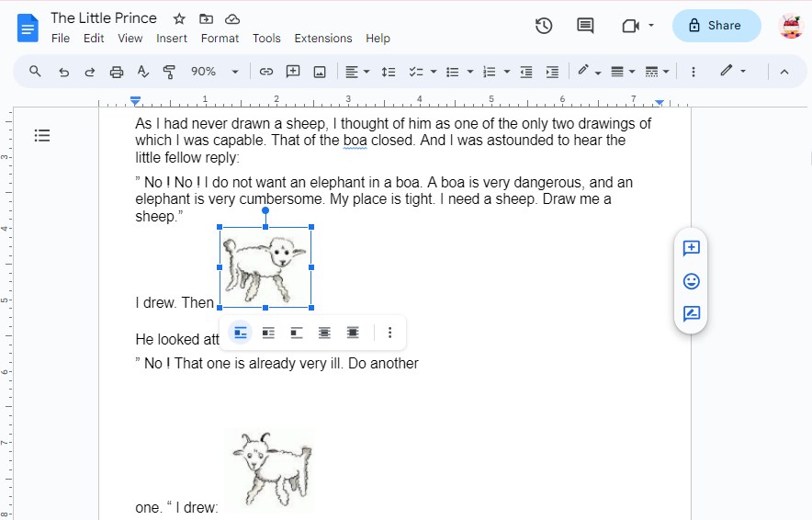Open the File menu
812x520 pixels.
click(61, 39)
